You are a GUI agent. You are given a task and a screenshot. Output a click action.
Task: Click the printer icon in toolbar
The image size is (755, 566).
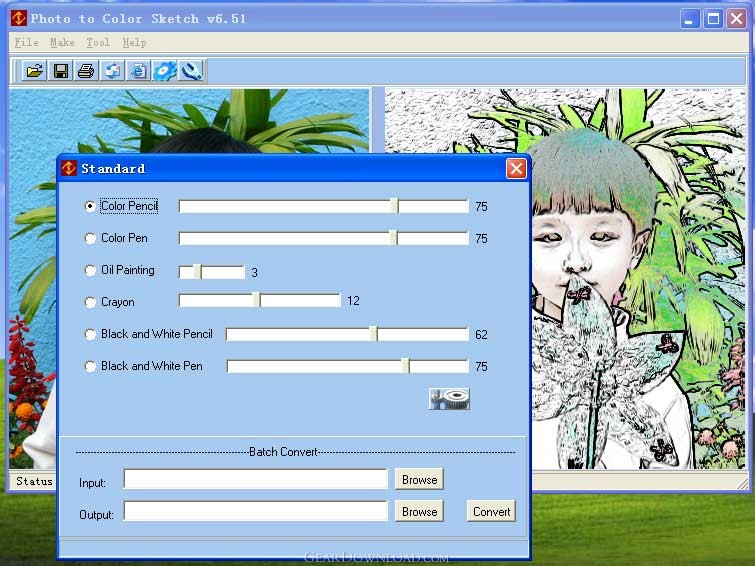tap(87, 71)
